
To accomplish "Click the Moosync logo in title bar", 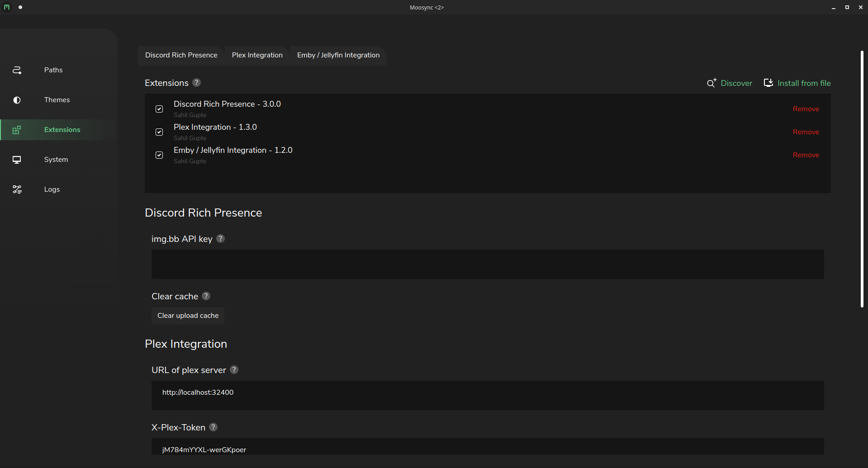I will click(7, 7).
